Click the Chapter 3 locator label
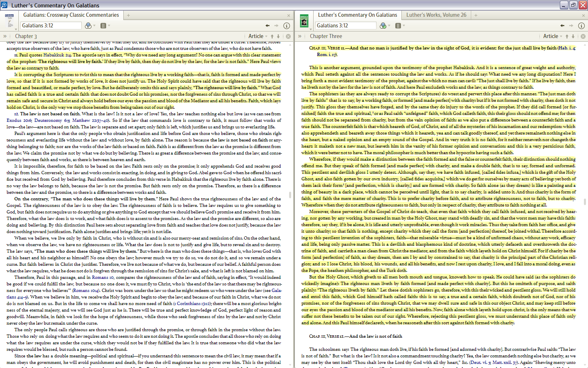588x368 pixels. click(x=26, y=36)
